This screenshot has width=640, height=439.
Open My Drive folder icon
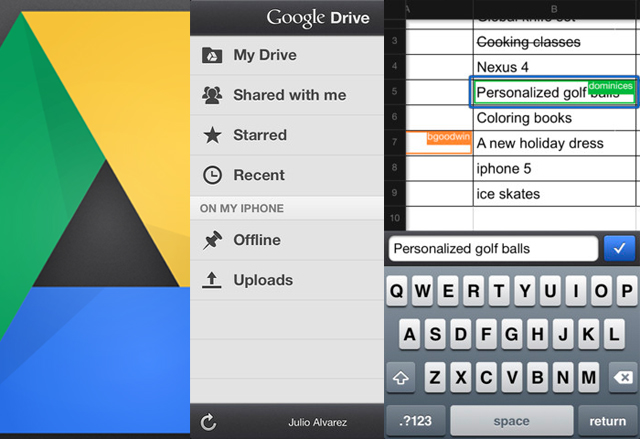tap(212, 55)
